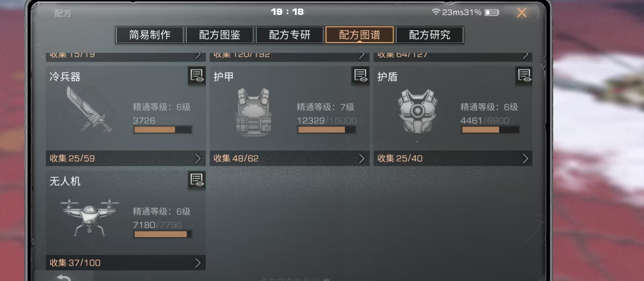
Task: Expand the 收集 37/100 drone row
Action: [126, 263]
